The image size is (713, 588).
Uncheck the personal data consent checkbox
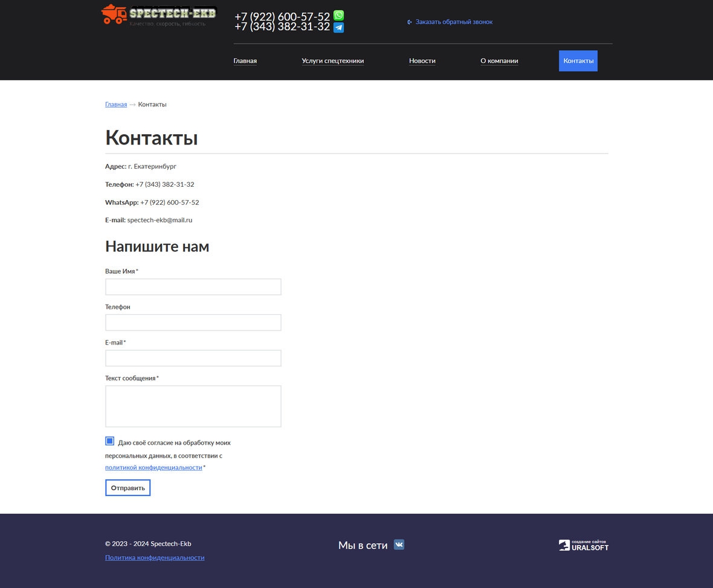point(109,441)
